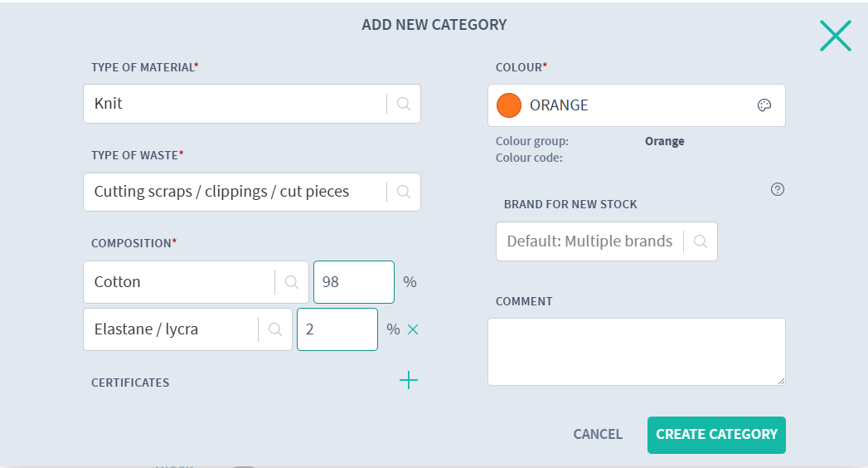
Task: Click search icon in Type of Material field
Action: pyautogui.click(x=404, y=105)
